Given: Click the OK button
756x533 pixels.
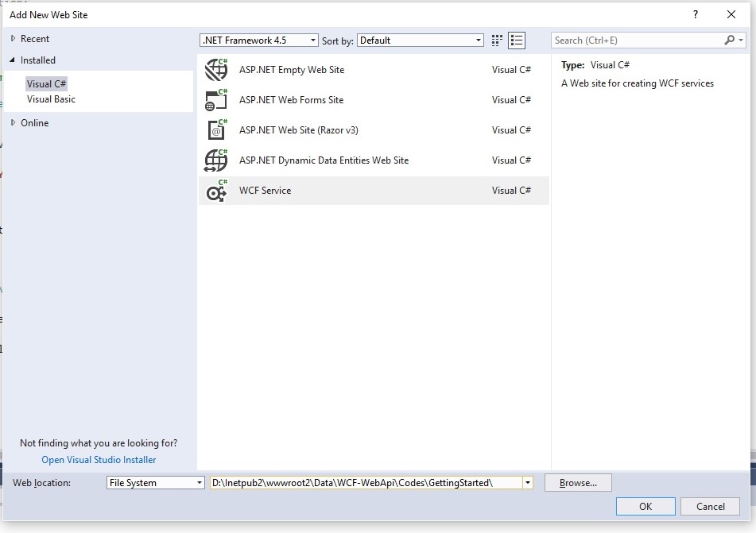Looking at the screenshot, I should [x=646, y=507].
